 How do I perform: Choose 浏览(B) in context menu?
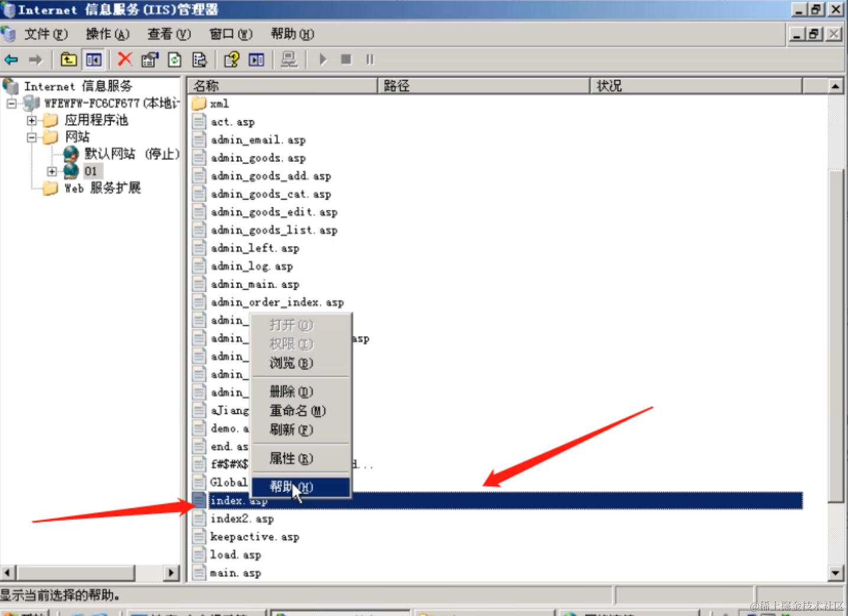tap(301, 363)
